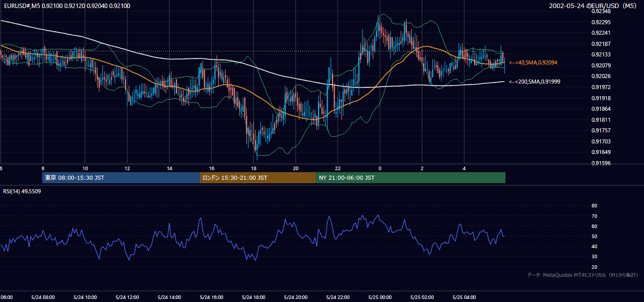Select the 5/24 12:00 date label

[127, 297]
